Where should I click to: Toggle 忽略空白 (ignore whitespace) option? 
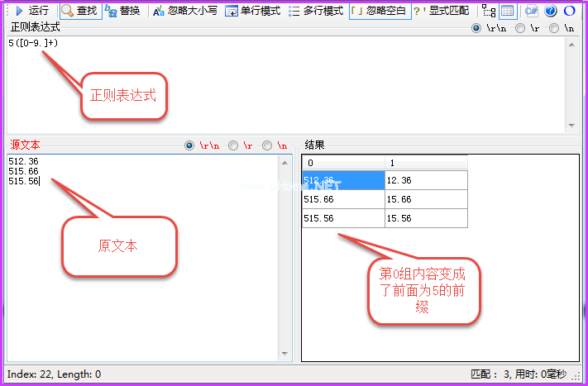(379, 11)
